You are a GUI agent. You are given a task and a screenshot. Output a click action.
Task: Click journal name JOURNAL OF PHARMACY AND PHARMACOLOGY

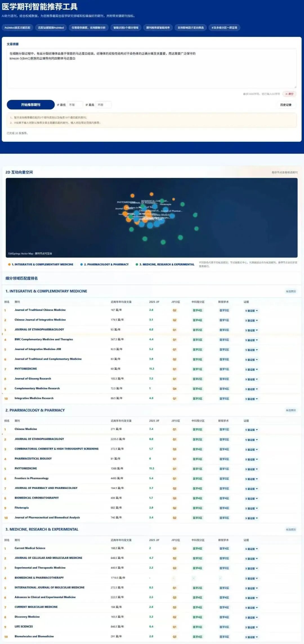click(46, 488)
